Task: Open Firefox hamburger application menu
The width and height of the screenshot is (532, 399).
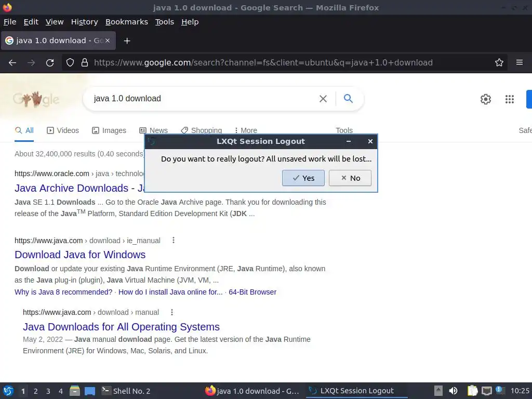Action: (x=520, y=62)
